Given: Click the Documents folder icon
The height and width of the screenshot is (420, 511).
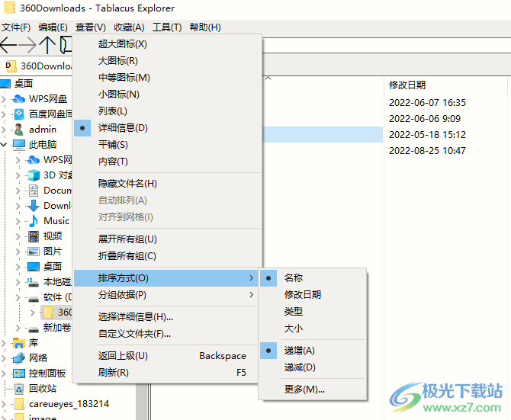Looking at the screenshot, I should point(34,191).
